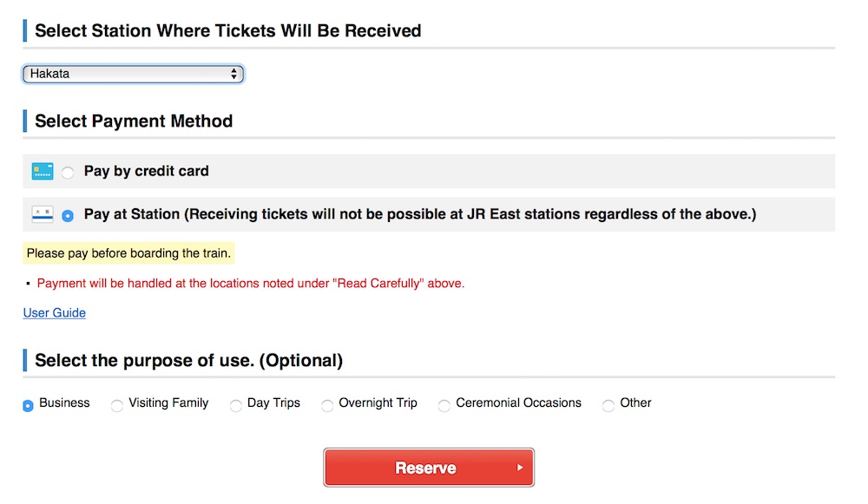Click the Ceremonial Occasions label text
The width and height of the screenshot is (868, 504).
tap(518, 403)
